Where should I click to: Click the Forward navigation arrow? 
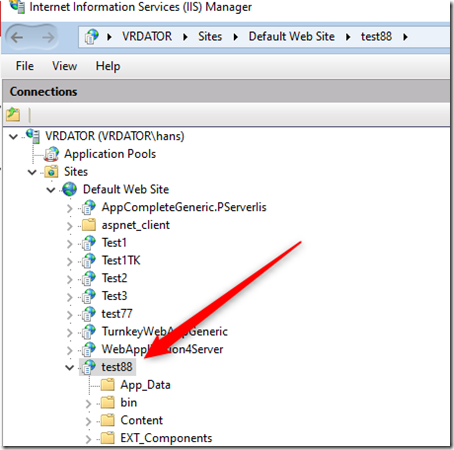coord(48,37)
